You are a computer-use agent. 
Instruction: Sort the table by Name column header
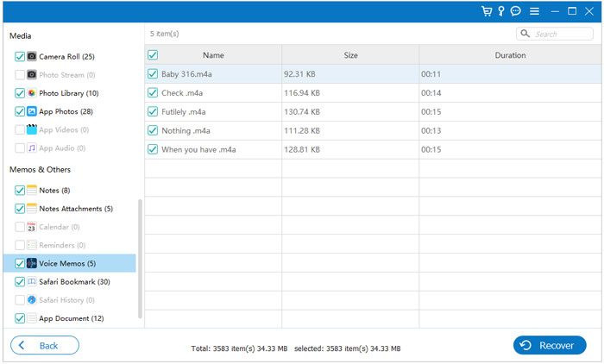(213, 55)
